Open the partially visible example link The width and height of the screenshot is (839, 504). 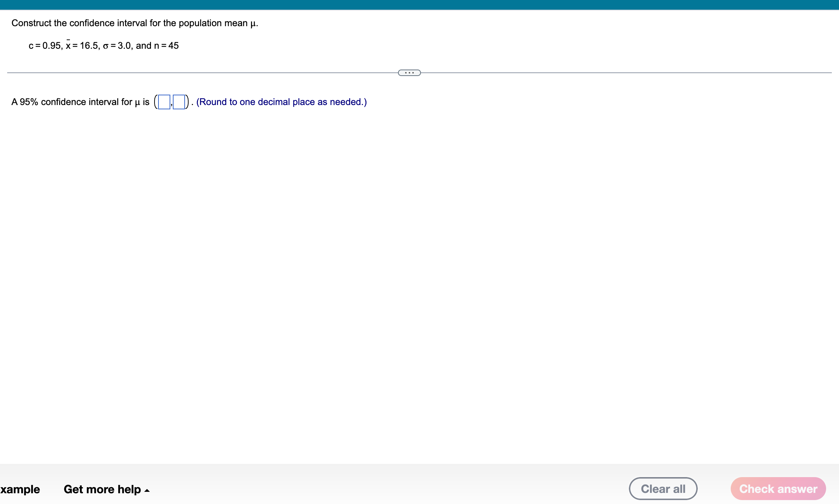tap(20, 489)
